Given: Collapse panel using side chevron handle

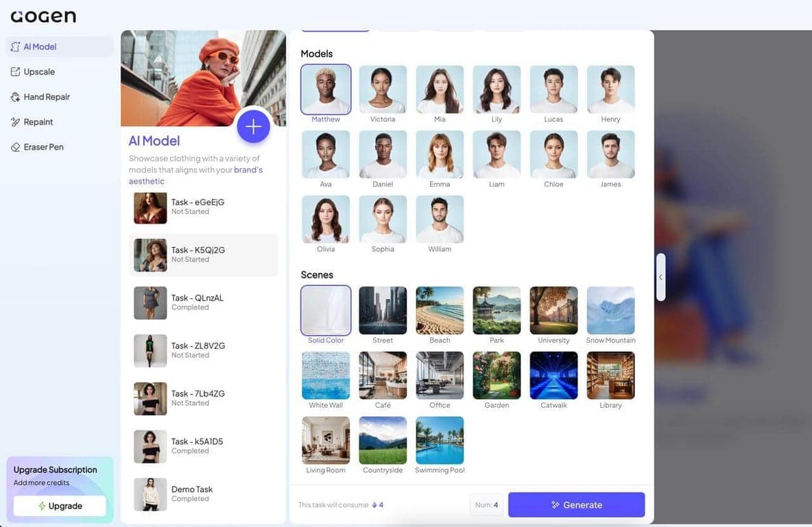Looking at the screenshot, I should point(660,277).
